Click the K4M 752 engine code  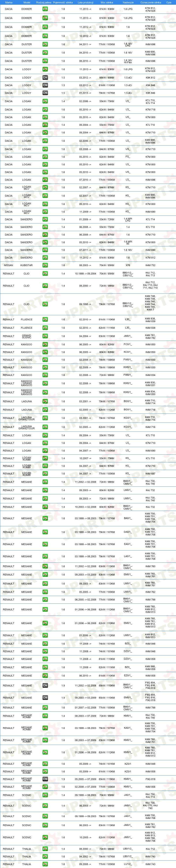click(150, 265)
